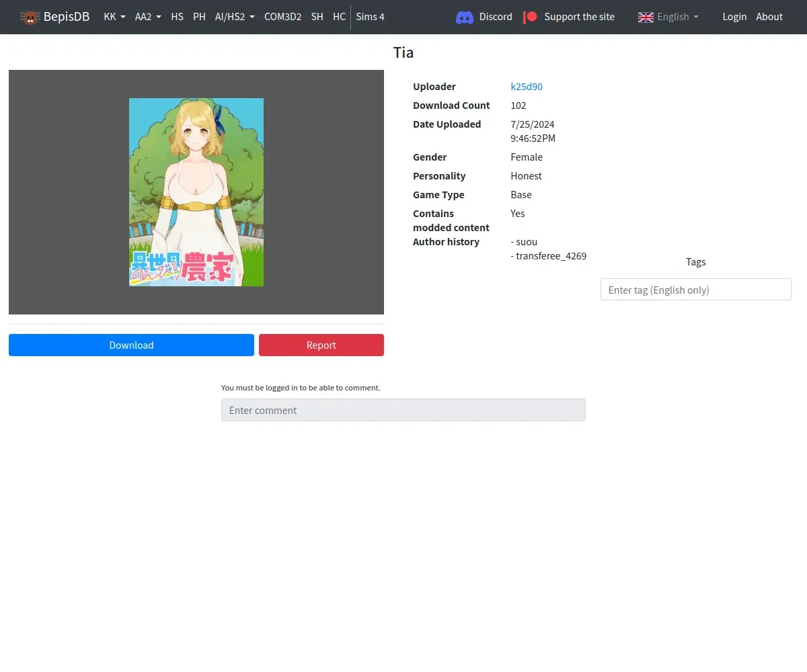Click the Tags label
This screenshot has height=672, width=807.
(696, 262)
